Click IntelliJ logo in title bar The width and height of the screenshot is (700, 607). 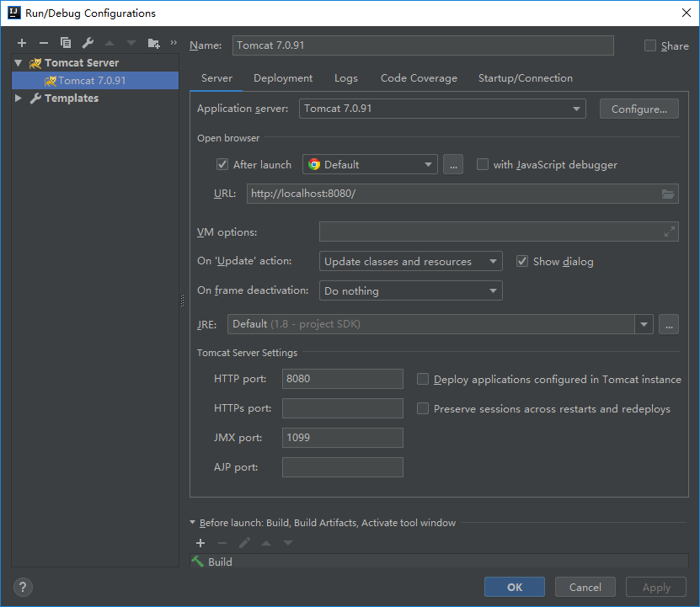pos(14,13)
